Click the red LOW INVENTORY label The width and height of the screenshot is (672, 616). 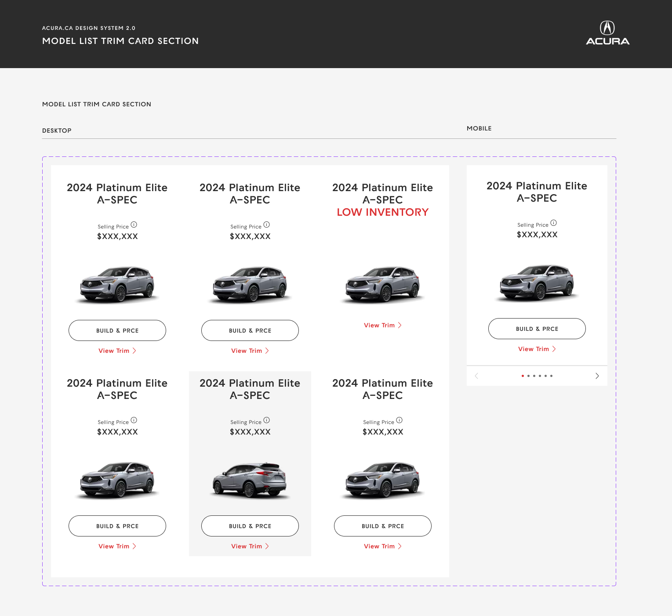tap(383, 212)
